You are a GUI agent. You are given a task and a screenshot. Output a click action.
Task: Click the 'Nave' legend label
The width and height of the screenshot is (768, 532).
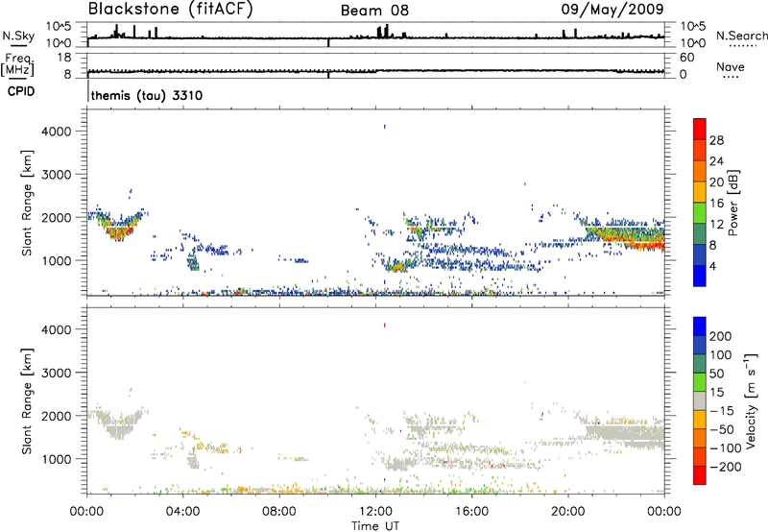731,66
